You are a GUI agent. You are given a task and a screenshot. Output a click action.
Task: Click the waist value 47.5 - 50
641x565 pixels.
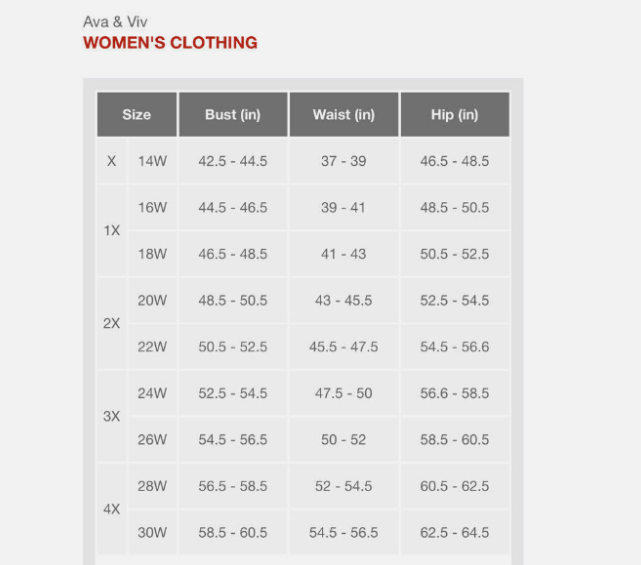(344, 393)
